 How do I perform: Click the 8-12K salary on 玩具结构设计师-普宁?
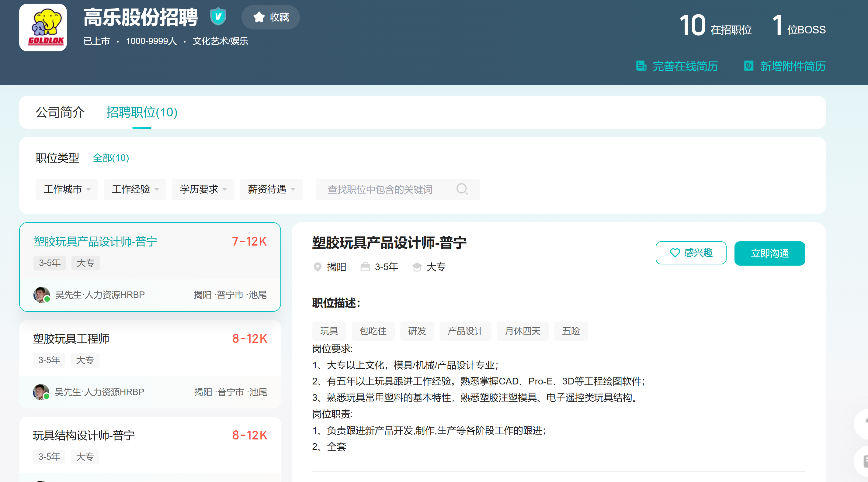pos(250,436)
